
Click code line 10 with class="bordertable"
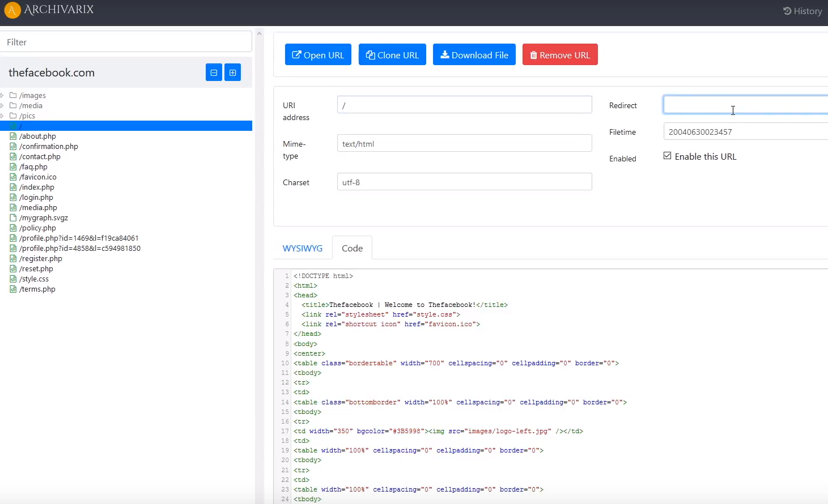coord(456,363)
